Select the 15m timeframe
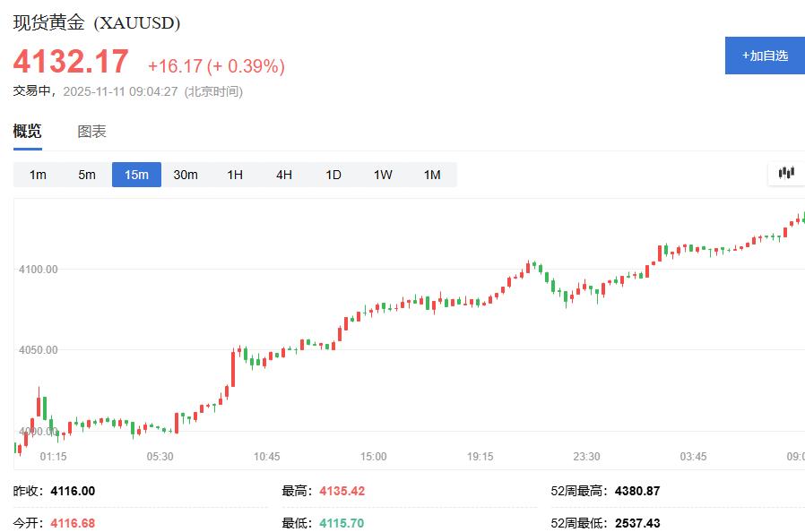The image size is (805, 532). (x=136, y=175)
